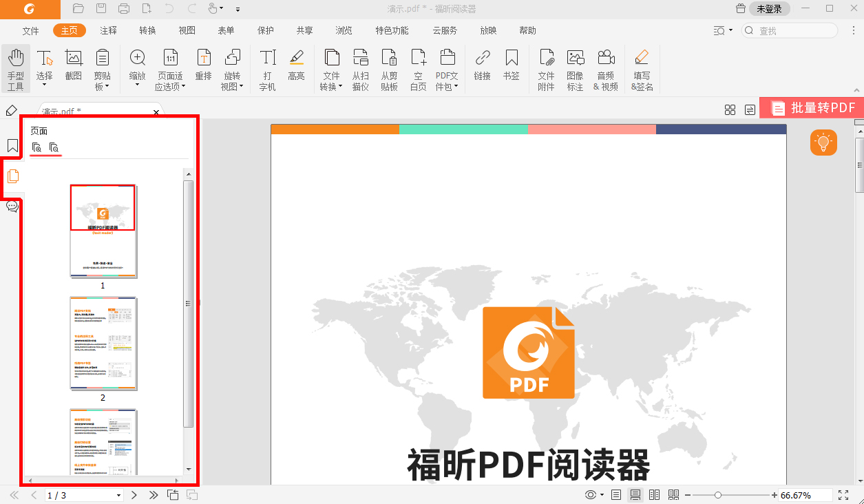Screen dimensions: 864x504
Task: Switch to two-page facing view mode
Action: click(654, 494)
